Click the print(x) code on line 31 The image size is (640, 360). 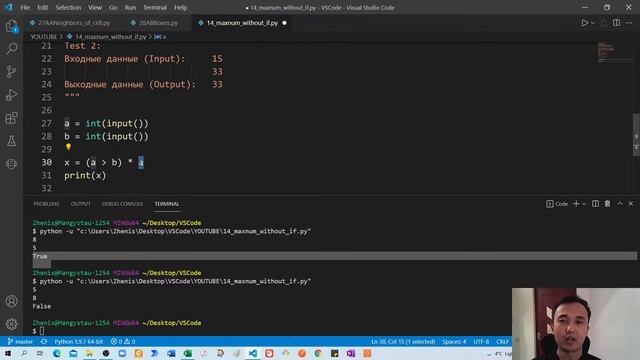tap(85, 176)
